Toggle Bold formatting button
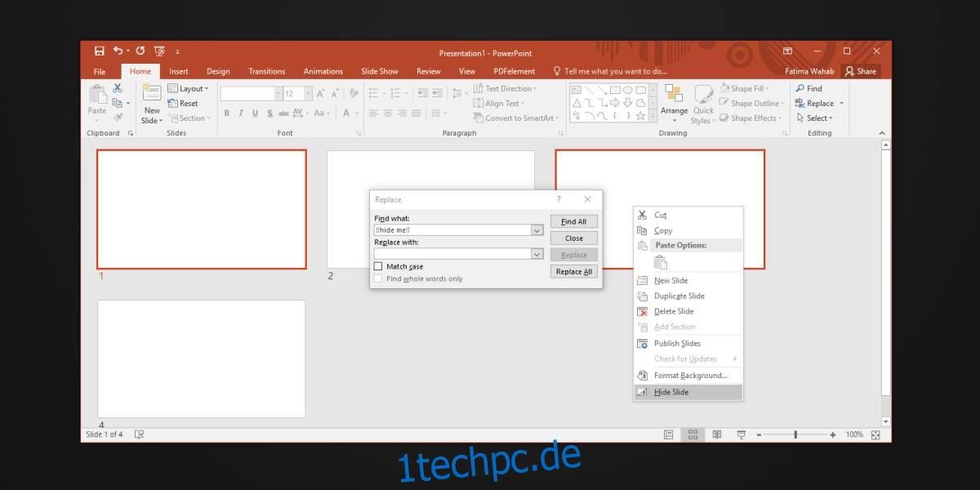The width and height of the screenshot is (980, 490). (227, 114)
